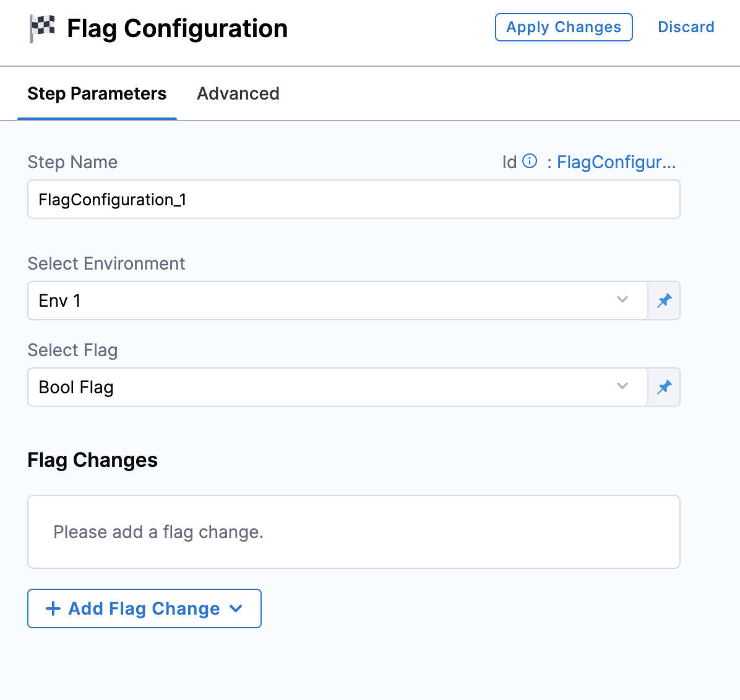This screenshot has height=700, width=740.
Task: Click the plus icon on Add Flag Change
Action: (53, 608)
